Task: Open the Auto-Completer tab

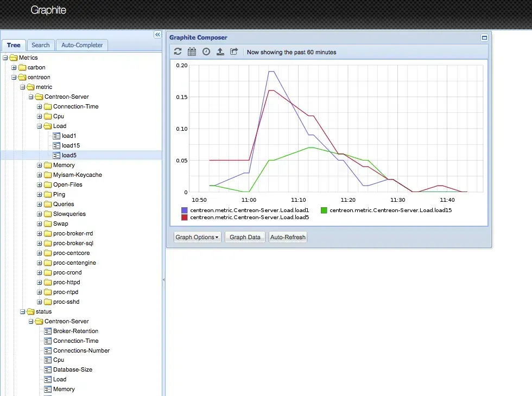Action: click(x=82, y=45)
